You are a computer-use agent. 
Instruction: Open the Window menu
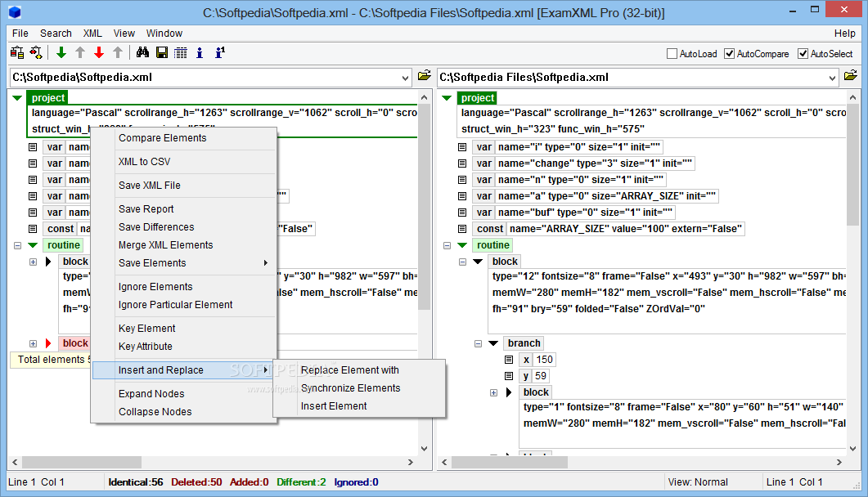(x=164, y=34)
